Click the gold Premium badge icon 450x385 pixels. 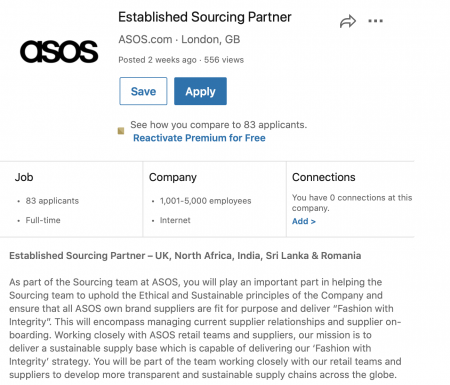point(121,131)
